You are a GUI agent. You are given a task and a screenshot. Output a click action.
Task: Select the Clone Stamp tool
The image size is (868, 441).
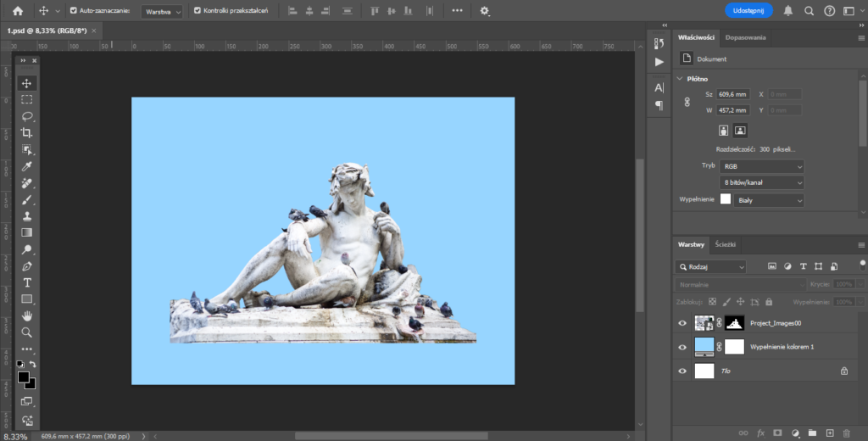(x=26, y=216)
